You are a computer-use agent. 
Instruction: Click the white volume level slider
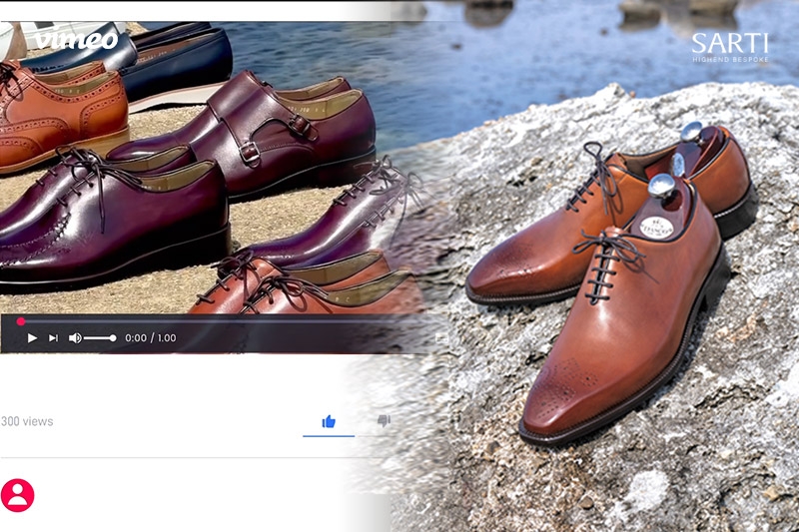(x=100, y=338)
